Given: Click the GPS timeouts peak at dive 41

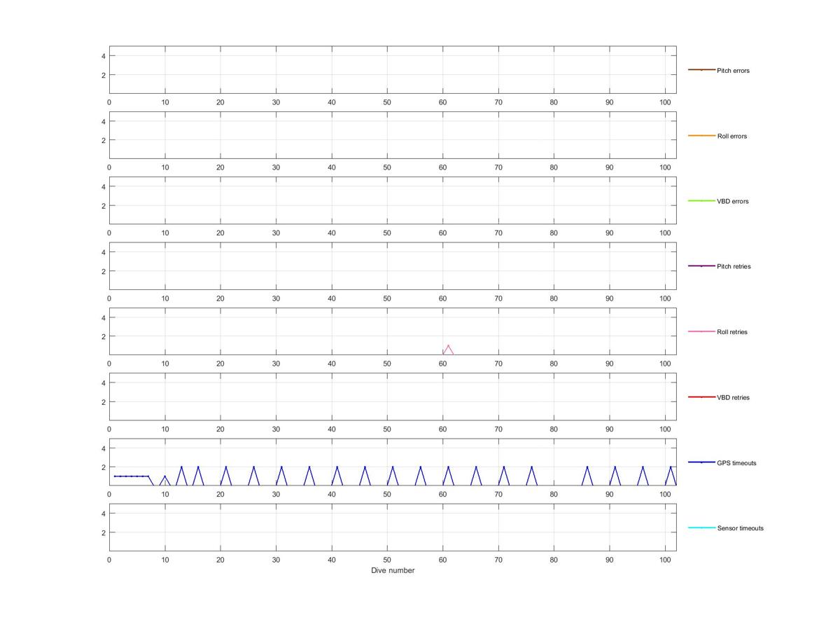Looking at the screenshot, I should pyautogui.click(x=337, y=467).
